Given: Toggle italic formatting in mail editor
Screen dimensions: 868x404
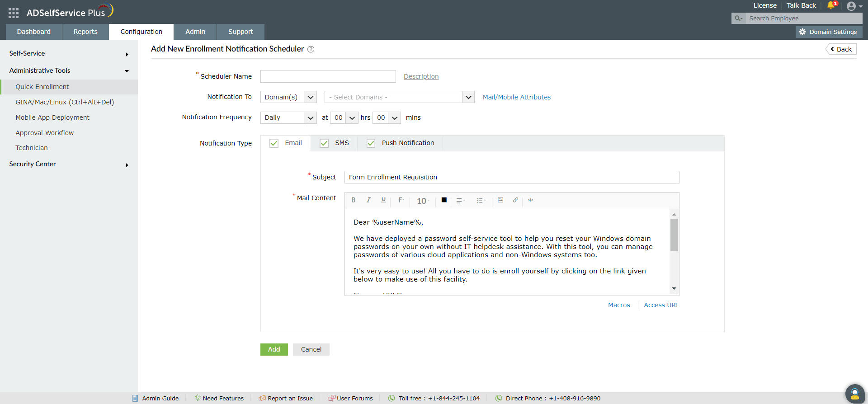Looking at the screenshot, I should (x=368, y=200).
